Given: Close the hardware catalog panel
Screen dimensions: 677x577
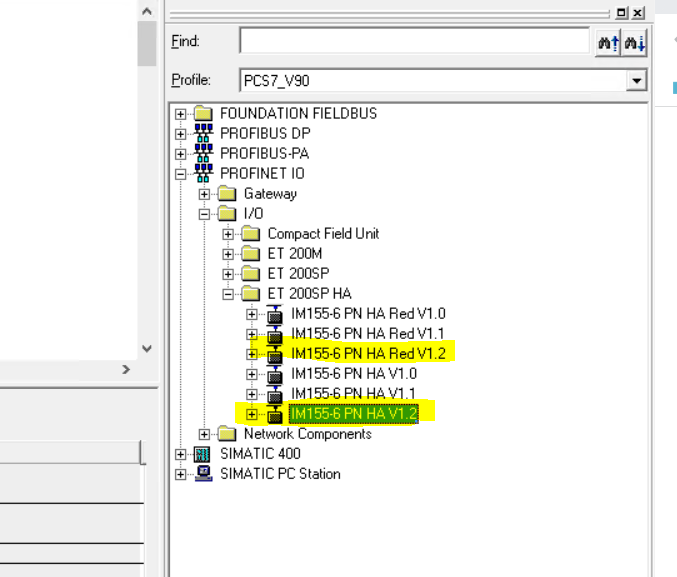Looking at the screenshot, I should tap(638, 13).
